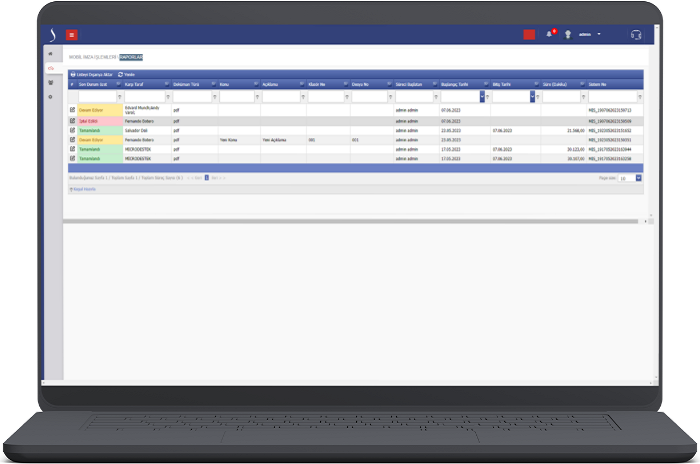Select the Raporlar breadcrumb tab
The image size is (700, 464).
132,58
